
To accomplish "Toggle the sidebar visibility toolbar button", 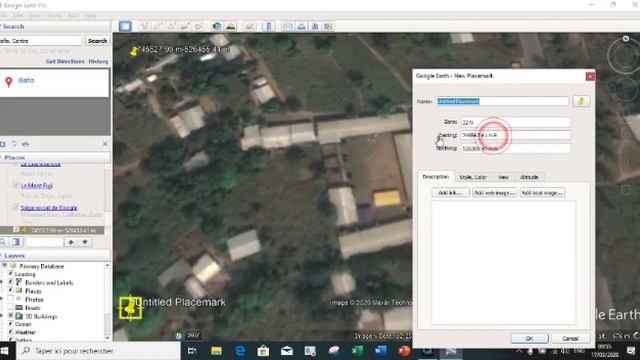I will coord(125,27).
